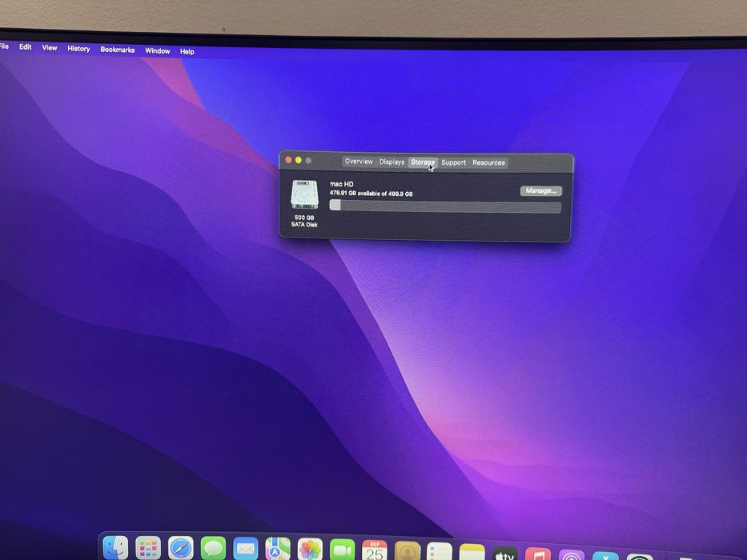Viewport: 747px width, 560px height.
Task: Click the Manage... storage button
Action: [x=541, y=190]
